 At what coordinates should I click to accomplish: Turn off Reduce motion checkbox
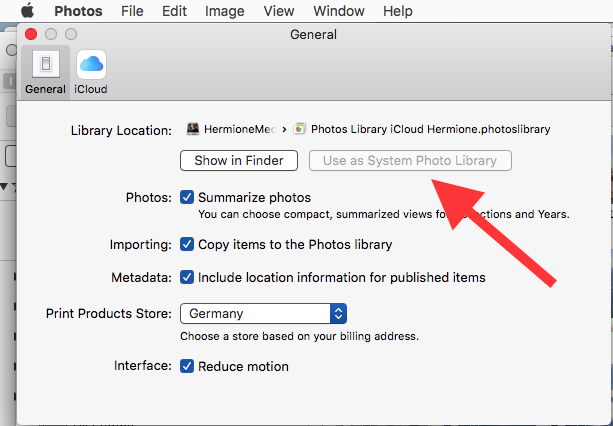click(x=187, y=366)
